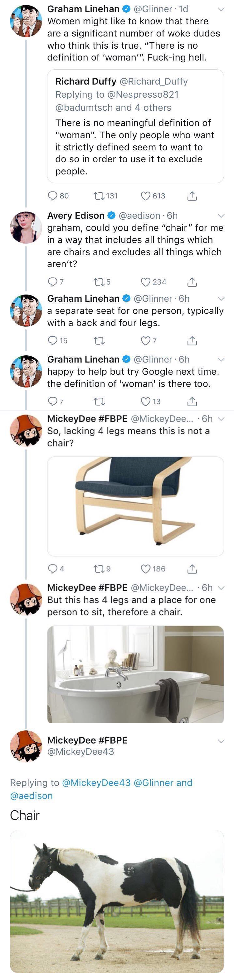This screenshot has height=980, width=234.
Task: Share the 'try Google next time' tweet
Action: pyautogui.click(x=192, y=401)
